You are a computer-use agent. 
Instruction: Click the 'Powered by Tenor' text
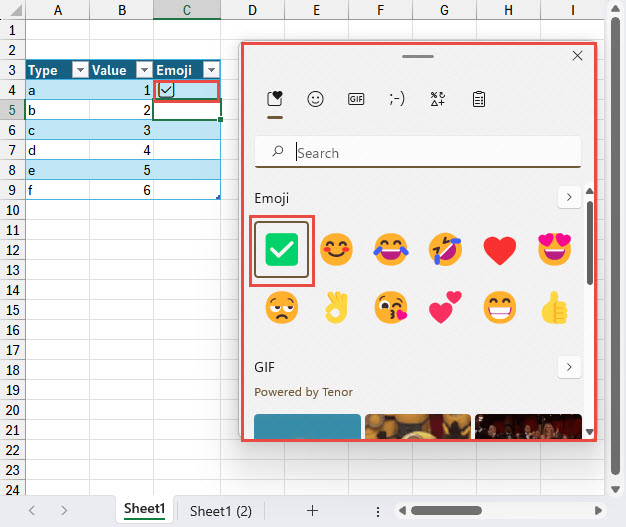coord(303,392)
